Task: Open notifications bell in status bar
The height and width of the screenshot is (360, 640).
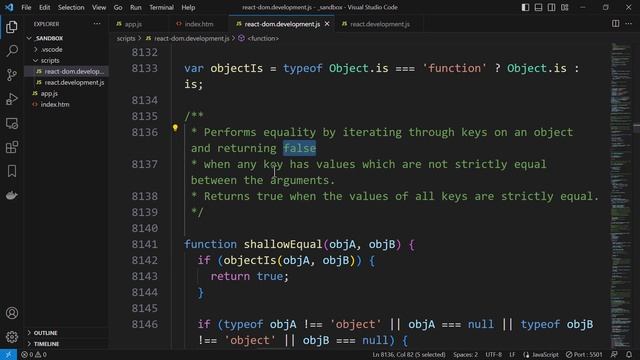Action: click(x=629, y=355)
